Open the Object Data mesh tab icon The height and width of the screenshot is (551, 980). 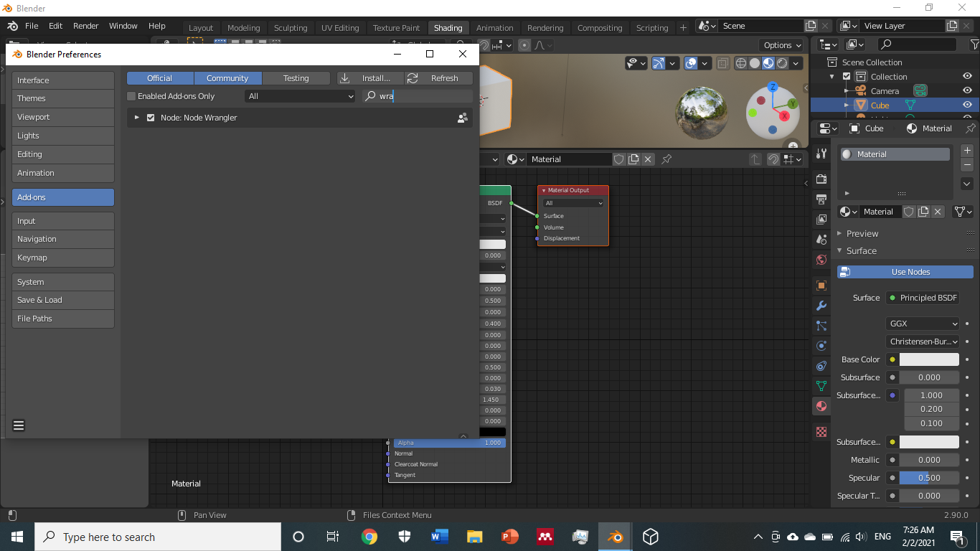pos(821,386)
